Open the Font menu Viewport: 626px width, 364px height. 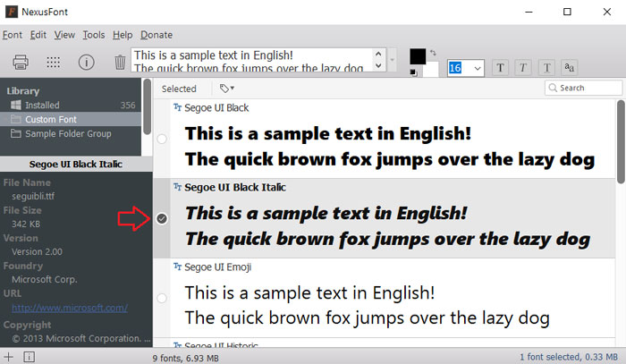click(13, 35)
